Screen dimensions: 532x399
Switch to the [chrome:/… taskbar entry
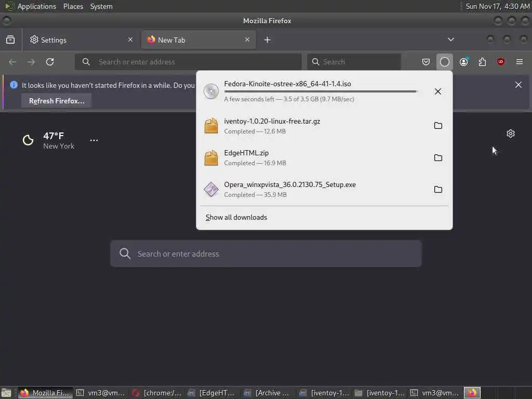tap(157, 393)
